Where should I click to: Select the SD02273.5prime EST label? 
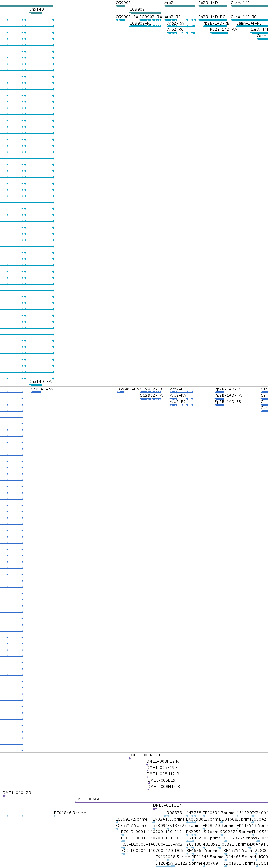point(236,832)
